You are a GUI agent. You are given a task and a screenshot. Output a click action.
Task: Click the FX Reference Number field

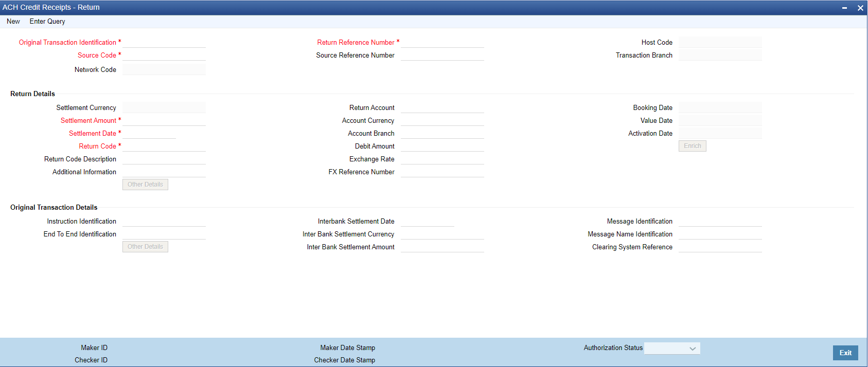[442, 172]
